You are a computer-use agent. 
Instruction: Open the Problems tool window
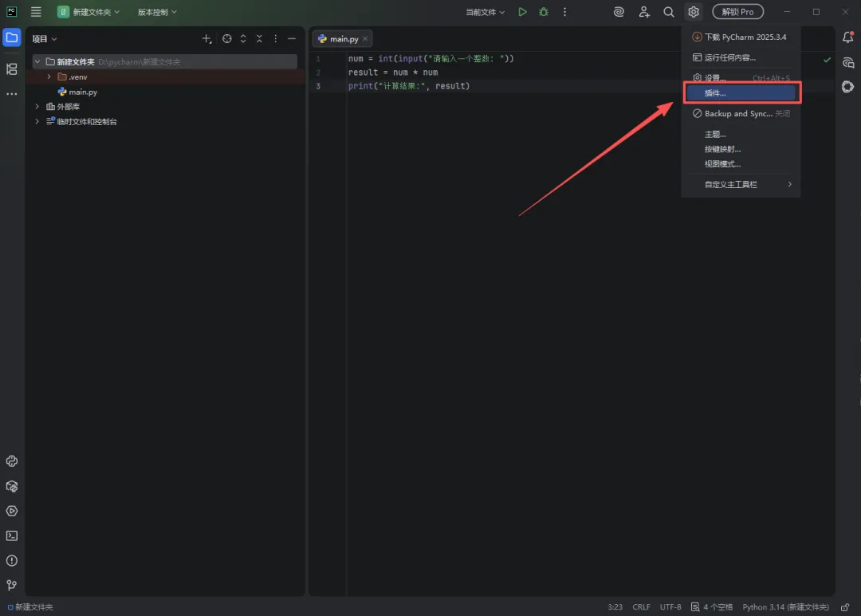[x=11, y=560]
